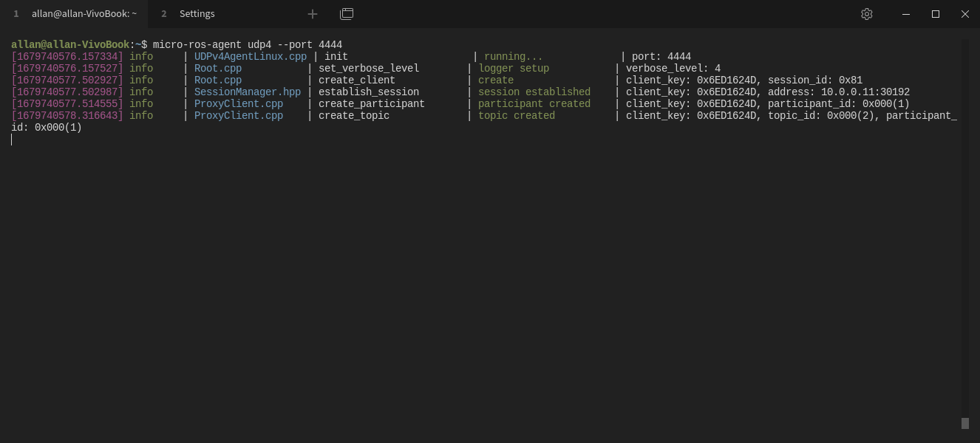Image resolution: width=980 pixels, height=443 pixels.
Task: Switch to the Settings tab
Action: tap(197, 13)
